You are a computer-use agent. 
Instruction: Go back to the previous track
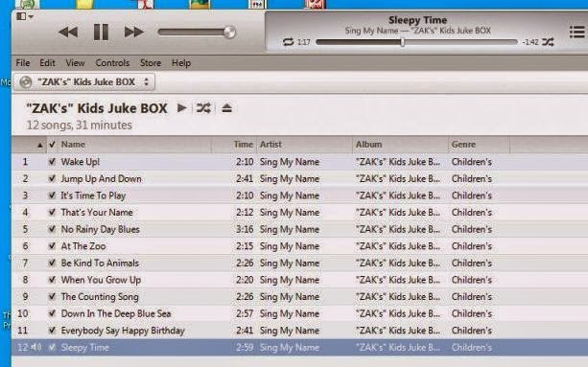[x=68, y=32]
